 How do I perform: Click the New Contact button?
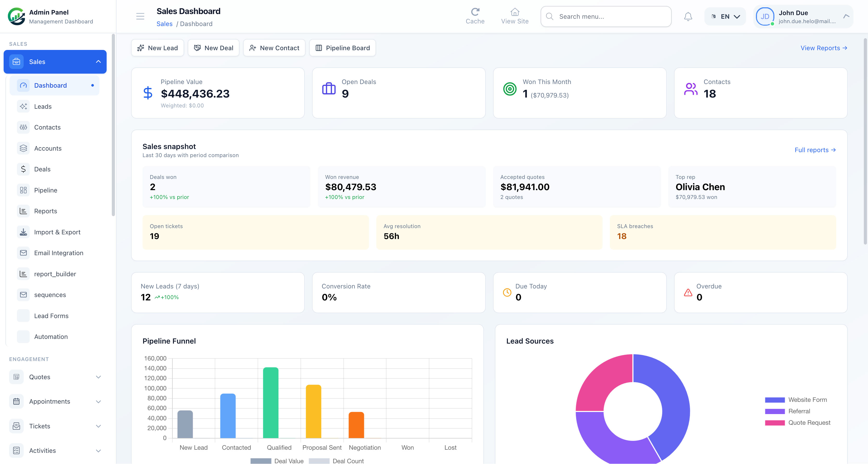click(x=274, y=48)
